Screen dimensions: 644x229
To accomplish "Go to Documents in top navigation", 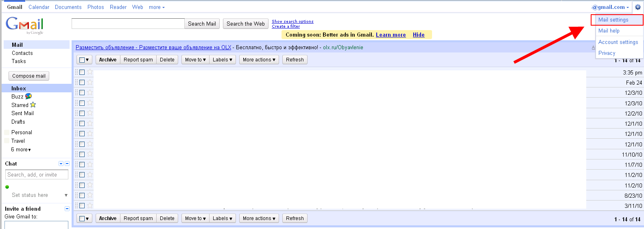I will tap(68, 7).
